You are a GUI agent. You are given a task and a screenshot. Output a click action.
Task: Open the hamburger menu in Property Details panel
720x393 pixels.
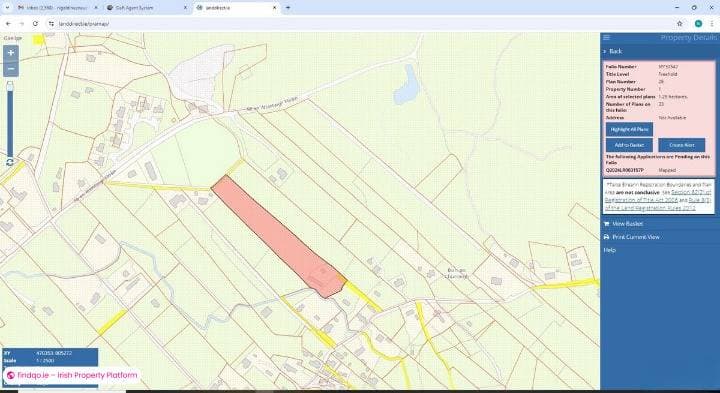click(607, 38)
